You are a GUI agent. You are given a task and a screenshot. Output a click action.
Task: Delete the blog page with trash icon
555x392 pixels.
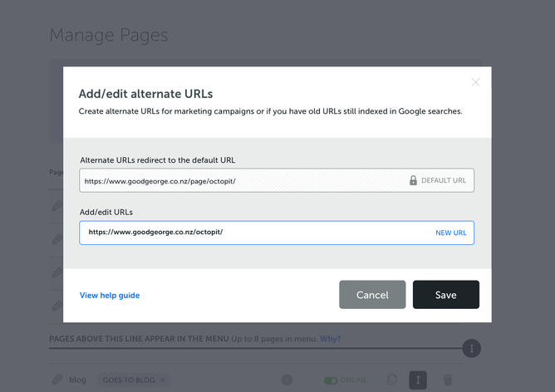click(448, 380)
